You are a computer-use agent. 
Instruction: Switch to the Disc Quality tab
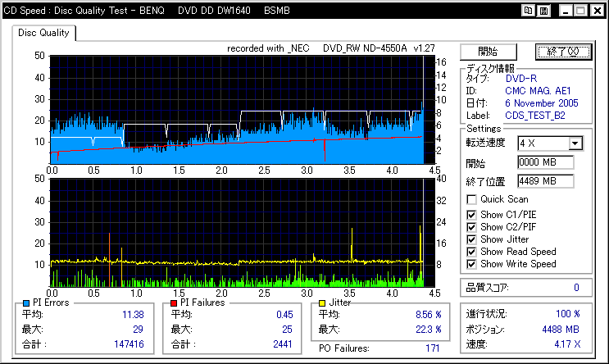(43, 33)
